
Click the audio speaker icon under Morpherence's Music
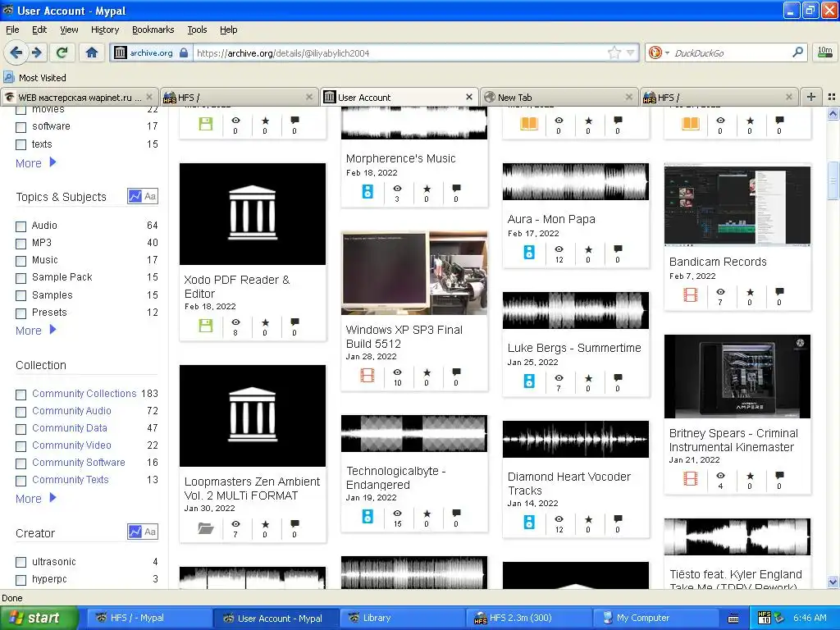[x=367, y=192]
